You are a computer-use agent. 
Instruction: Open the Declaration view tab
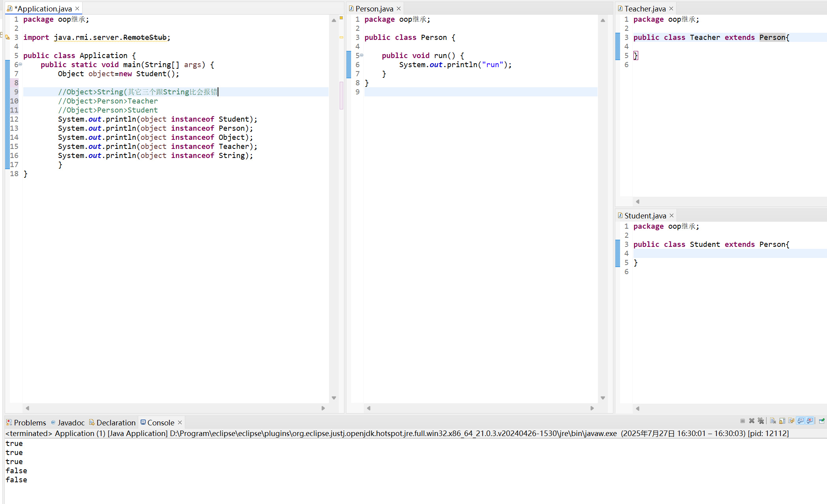click(112, 423)
